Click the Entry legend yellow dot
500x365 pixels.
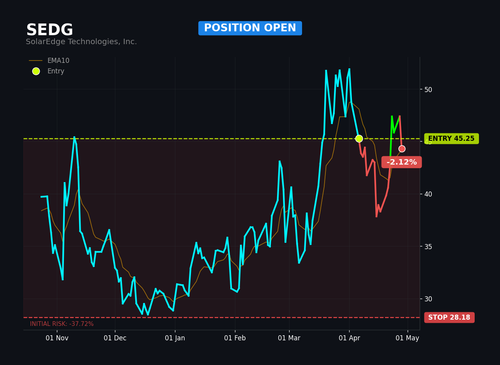(x=36, y=71)
